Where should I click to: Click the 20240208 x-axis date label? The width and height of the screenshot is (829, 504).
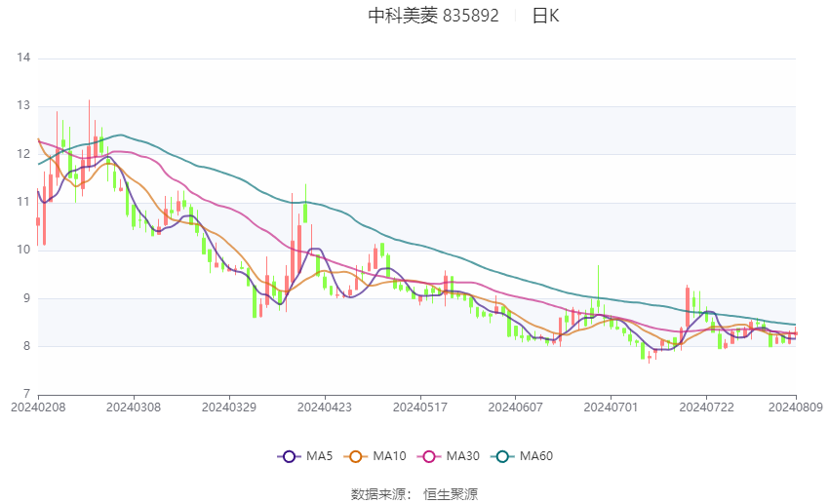(38, 407)
